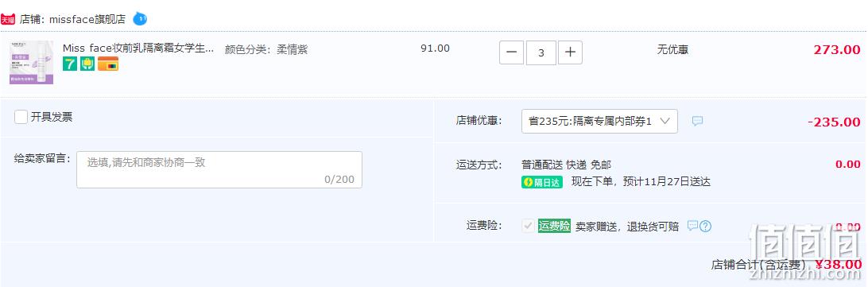868x287 pixels.
Task: Enable the 开具发票 invoice checkbox
Action: coord(21,117)
